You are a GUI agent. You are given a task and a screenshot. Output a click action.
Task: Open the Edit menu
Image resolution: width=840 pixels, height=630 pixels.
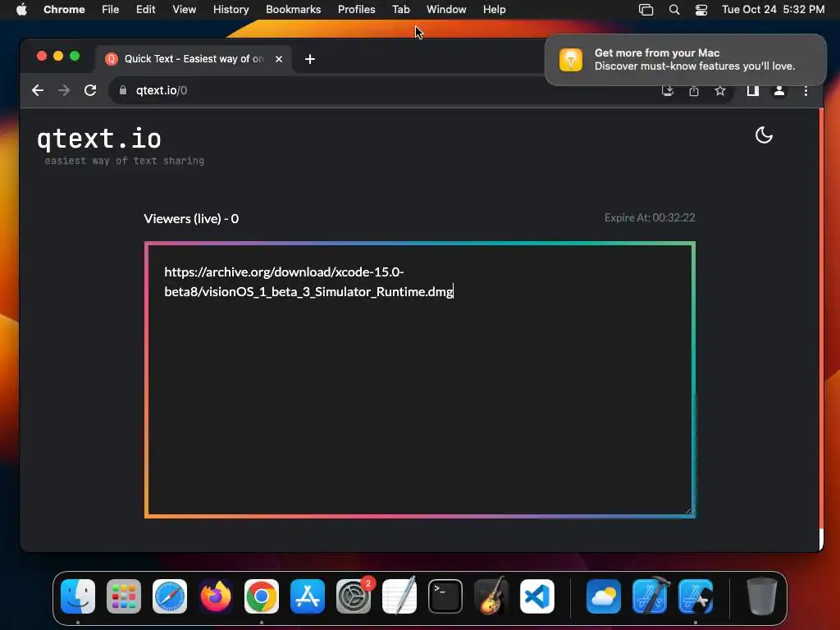tap(145, 10)
